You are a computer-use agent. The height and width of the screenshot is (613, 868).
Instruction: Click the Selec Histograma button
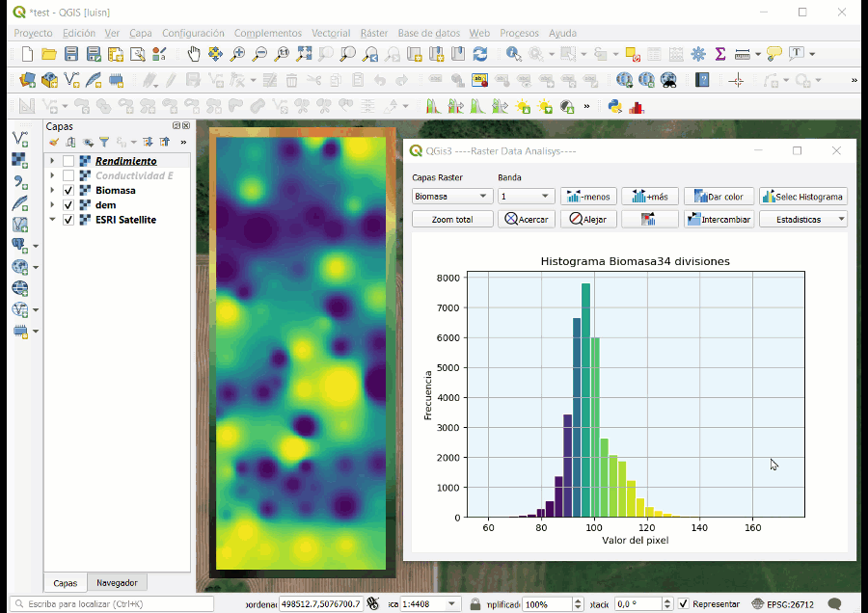pyautogui.click(x=803, y=197)
